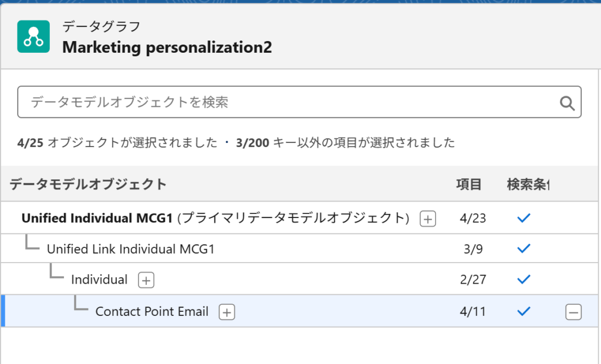This screenshot has width=601, height=364.
Task: Click checkmark in Contact Point Email row
Action: [524, 311]
